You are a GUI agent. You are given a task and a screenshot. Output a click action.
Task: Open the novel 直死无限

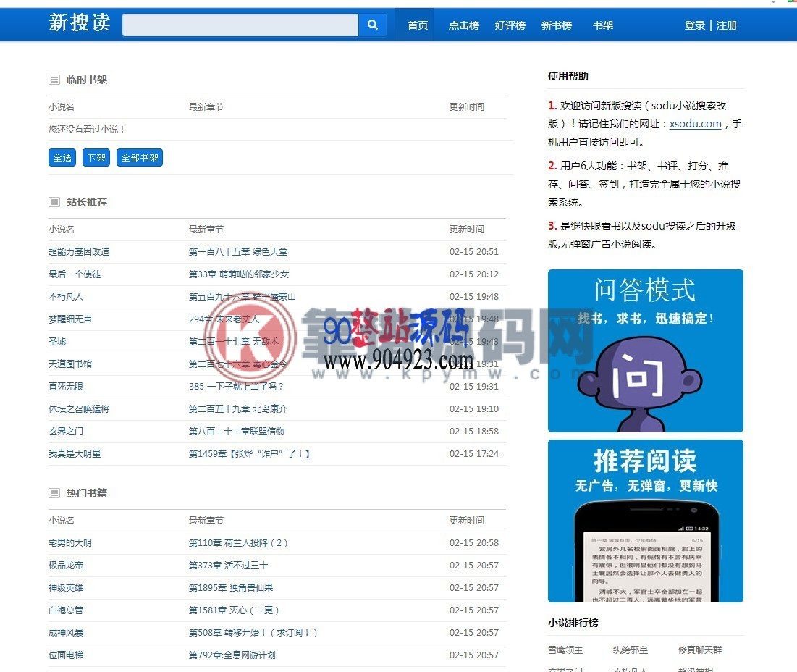coord(66,386)
